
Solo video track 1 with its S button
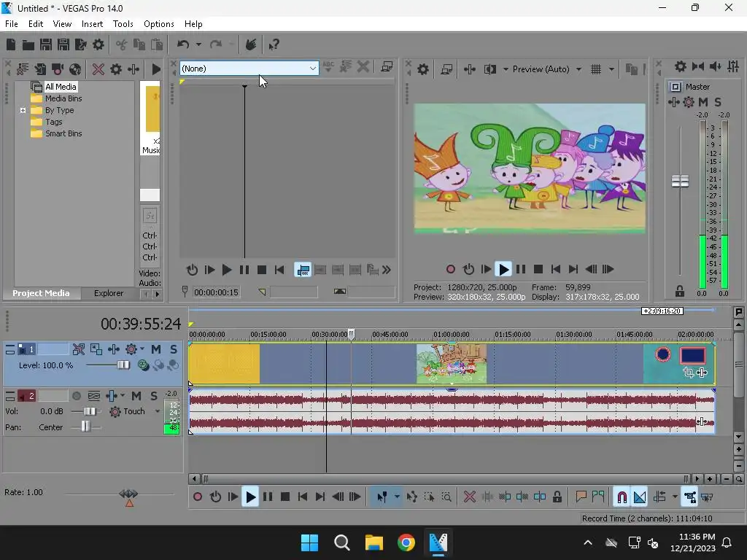(174, 349)
